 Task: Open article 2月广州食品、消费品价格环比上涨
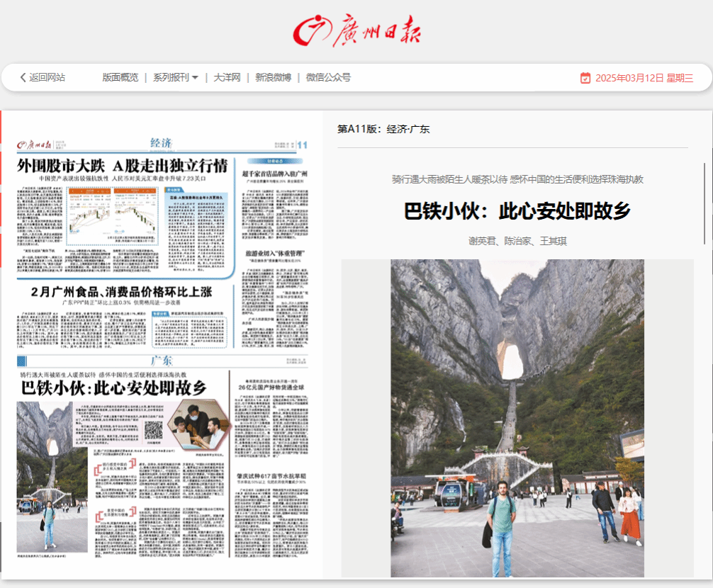click(122, 292)
